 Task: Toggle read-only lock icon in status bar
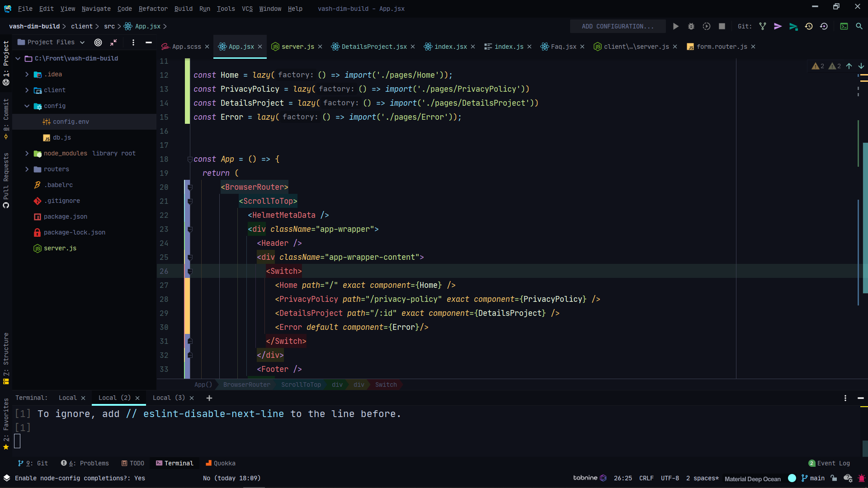[x=834, y=478]
